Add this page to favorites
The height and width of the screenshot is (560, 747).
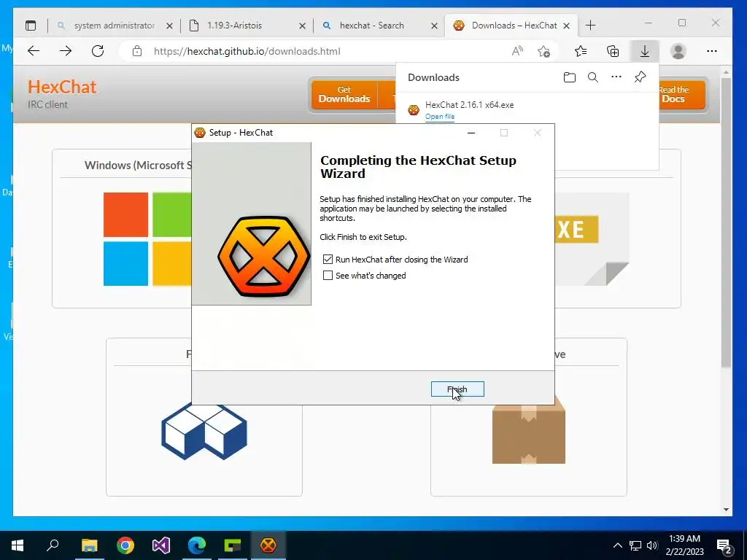pos(543,52)
